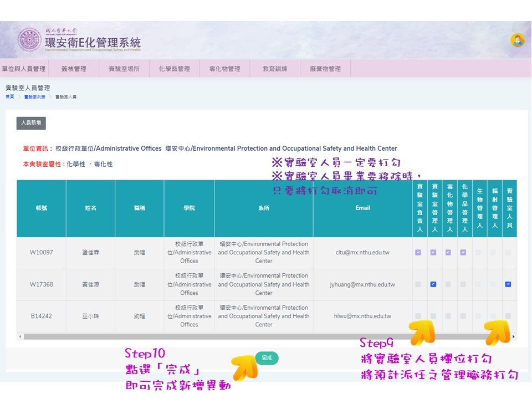Image resolution: width=532 pixels, height=399 pixels.
Task: Check 實驗室人員 box for B14242 巫小玲
Action: click(x=508, y=316)
